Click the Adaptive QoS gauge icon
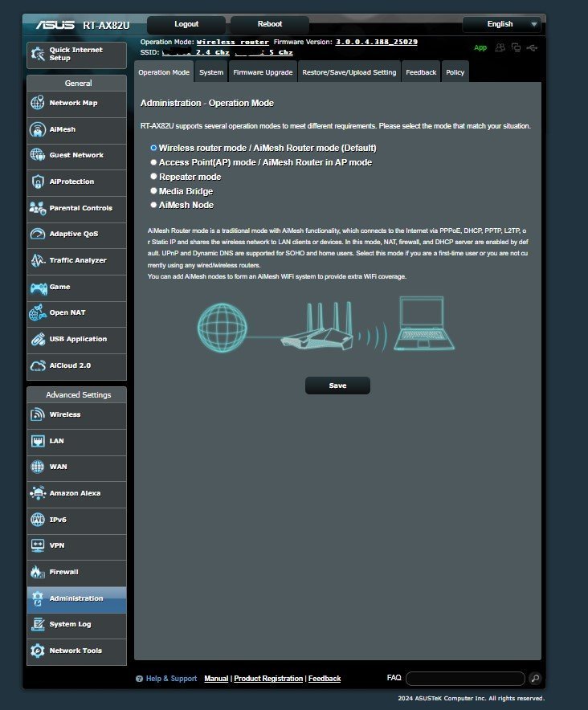 coord(38,234)
